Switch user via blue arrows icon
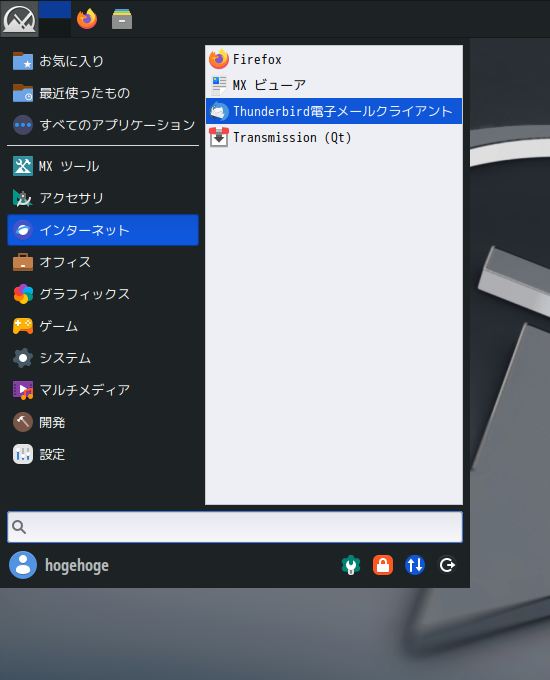The height and width of the screenshot is (680, 550). coord(415,565)
